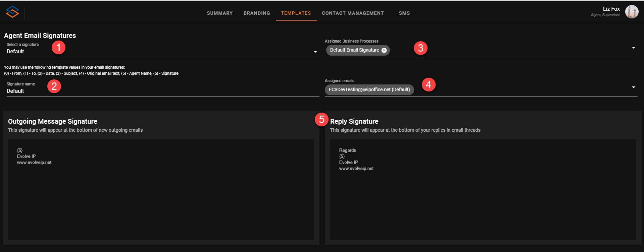The height and width of the screenshot is (252, 644).
Task: Open Liz Fox profile avatar
Action: pyautogui.click(x=632, y=12)
